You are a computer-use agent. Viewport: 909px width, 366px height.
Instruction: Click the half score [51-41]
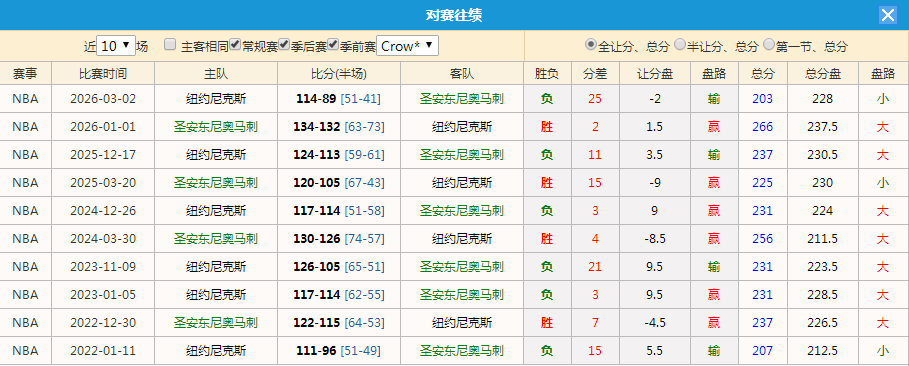361,99
